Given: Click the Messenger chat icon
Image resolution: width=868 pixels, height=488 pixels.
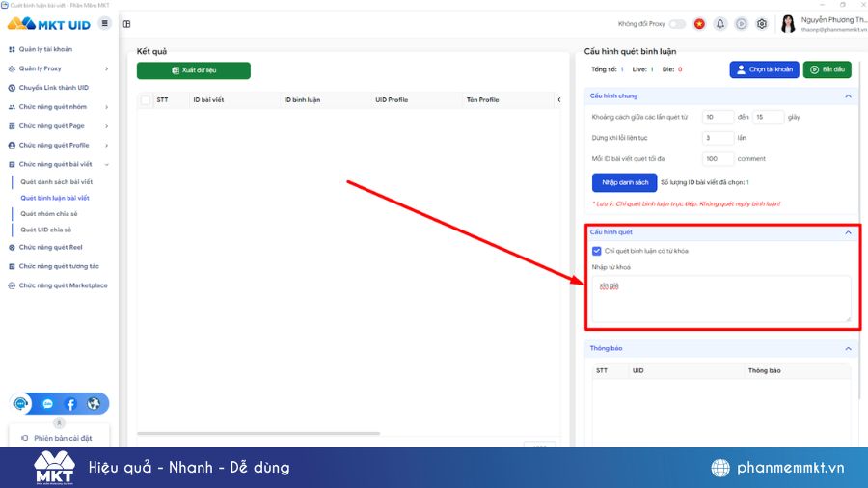Looking at the screenshot, I should coord(47,404).
